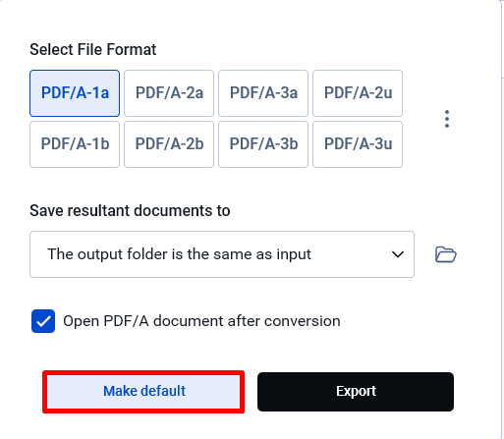The image size is (504, 439).
Task: Select PDF/A-2u as file format
Action: click(358, 93)
